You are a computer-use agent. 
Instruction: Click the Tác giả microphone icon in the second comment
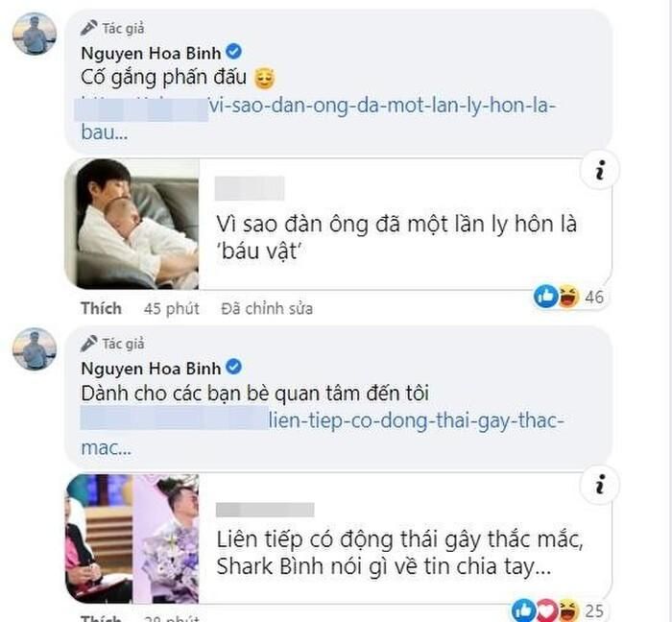pyautogui.click(x=88, y=344)
